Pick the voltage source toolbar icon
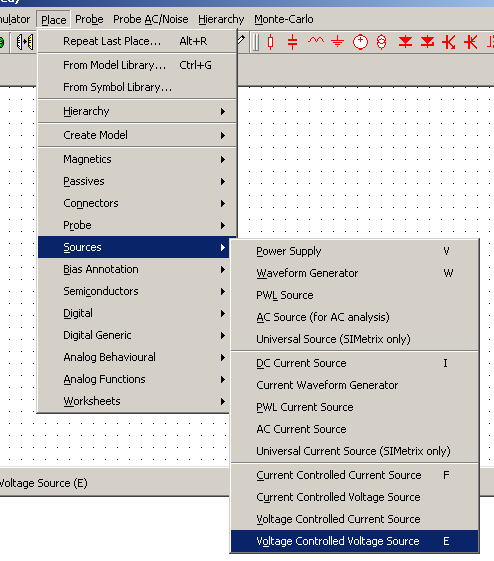 pos(360,42)
